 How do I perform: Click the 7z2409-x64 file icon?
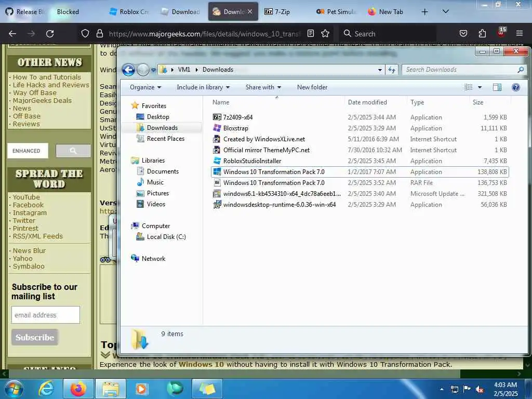217,117
